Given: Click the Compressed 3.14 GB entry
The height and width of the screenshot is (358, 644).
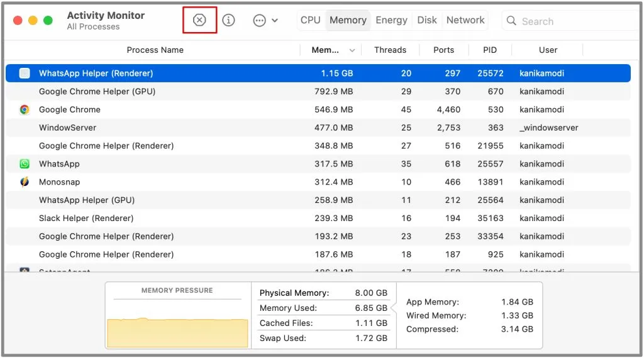Looking at the screenshot, I should [469, 329].
